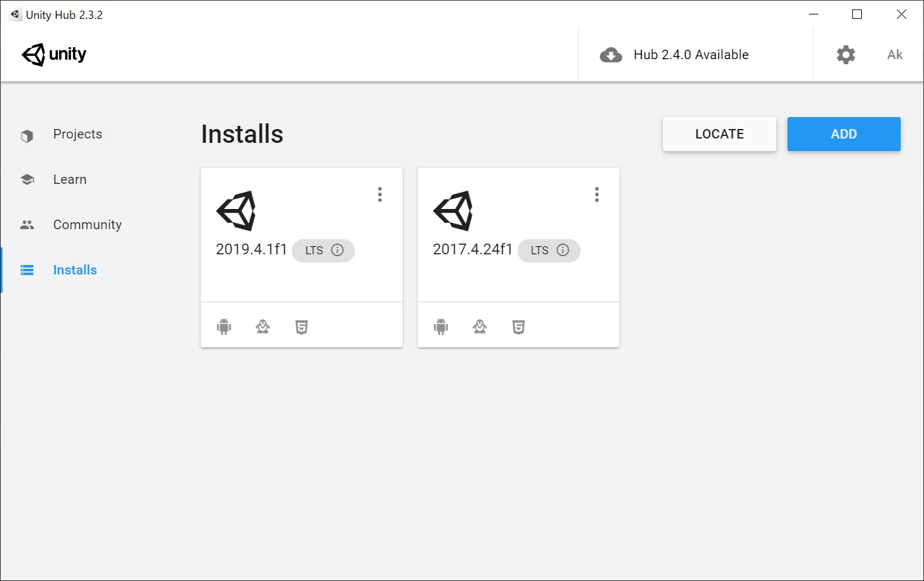Click the cloud download update icon
The image size is (924, 581).
611,55
